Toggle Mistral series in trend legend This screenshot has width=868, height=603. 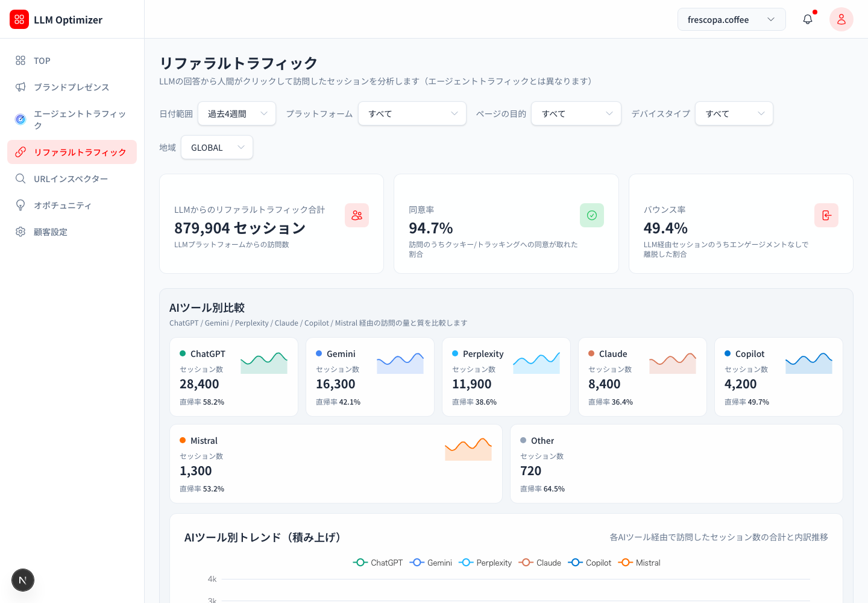640,563
